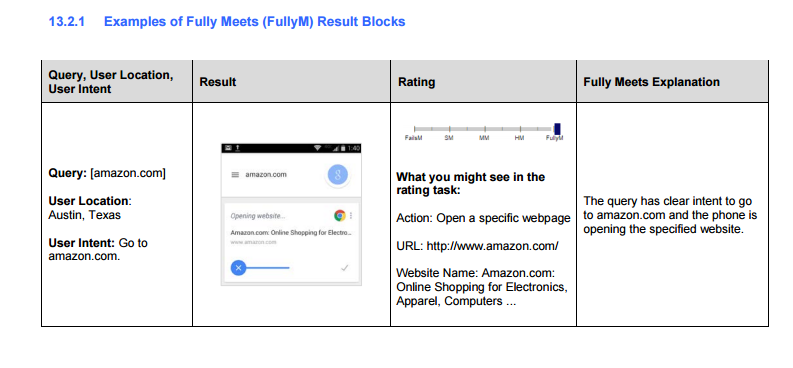
Task: Click the 13.2.1 Examples of Fully Meets heading
Action: [227, 22]
